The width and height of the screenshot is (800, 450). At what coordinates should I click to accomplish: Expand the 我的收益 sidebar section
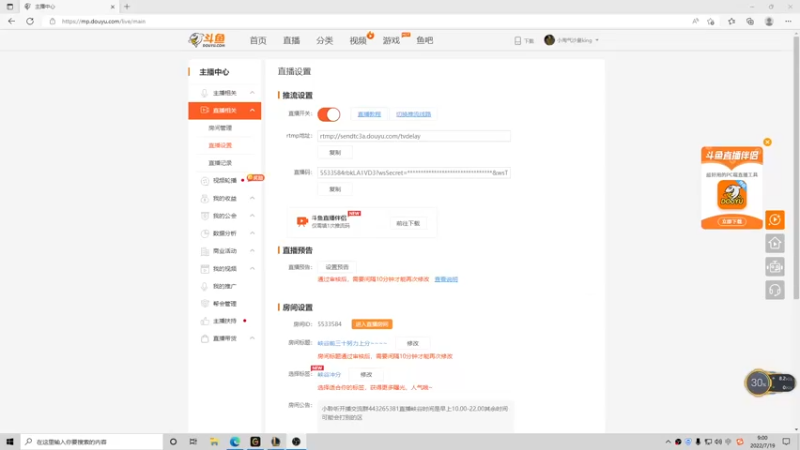point(252,198)
